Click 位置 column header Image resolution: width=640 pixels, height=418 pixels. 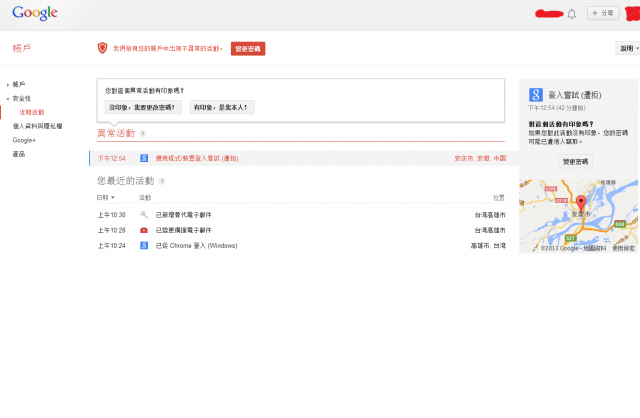(499, 198)
